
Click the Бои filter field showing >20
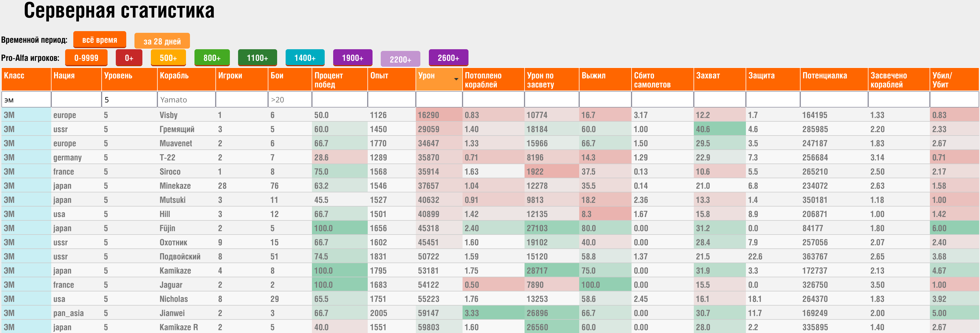click(290, 100)
